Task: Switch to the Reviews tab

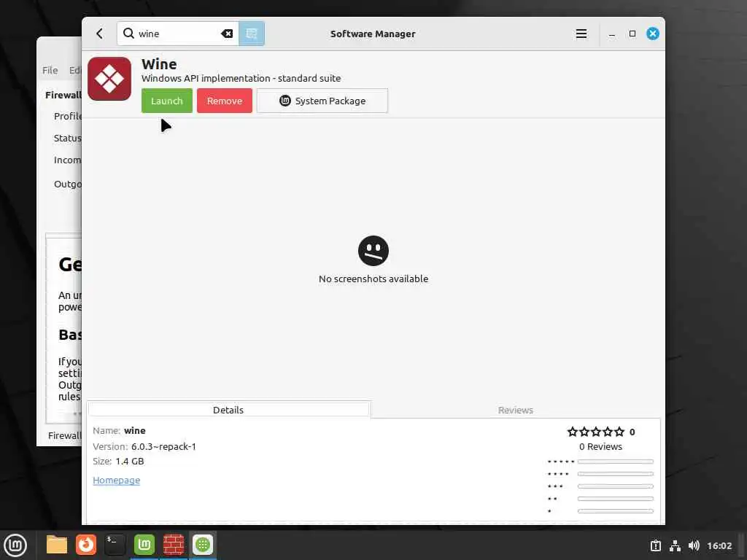Action: (x=516, y=410)
